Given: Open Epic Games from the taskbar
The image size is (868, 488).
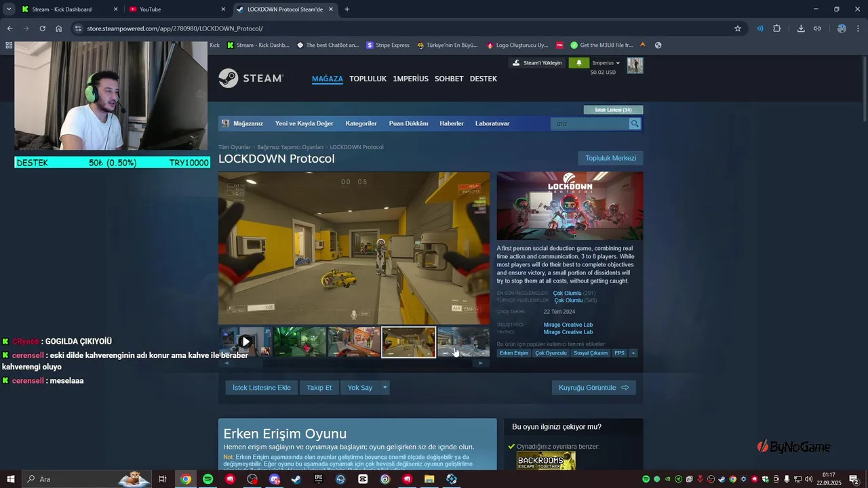Looking at the screenshot, I should coord(319,479).
